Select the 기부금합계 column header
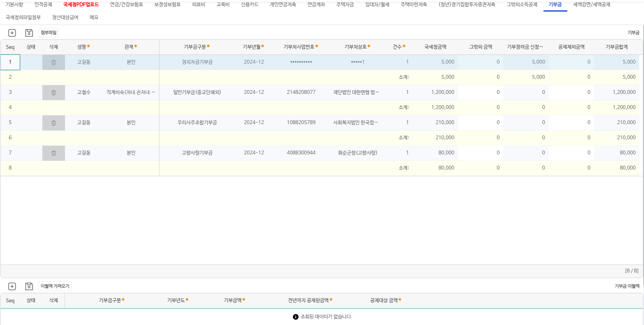This screenshot has width=644, height=325. 617,47
